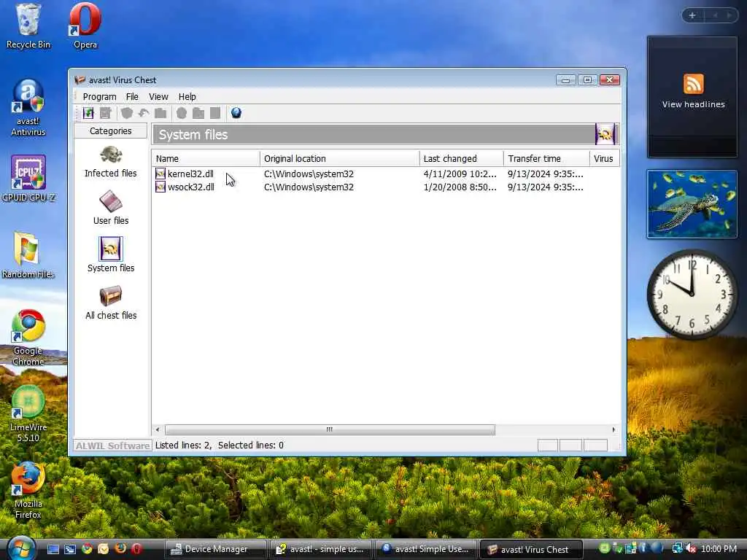
Task: Click the scrollbar left arrow
Action: point(158,429)
